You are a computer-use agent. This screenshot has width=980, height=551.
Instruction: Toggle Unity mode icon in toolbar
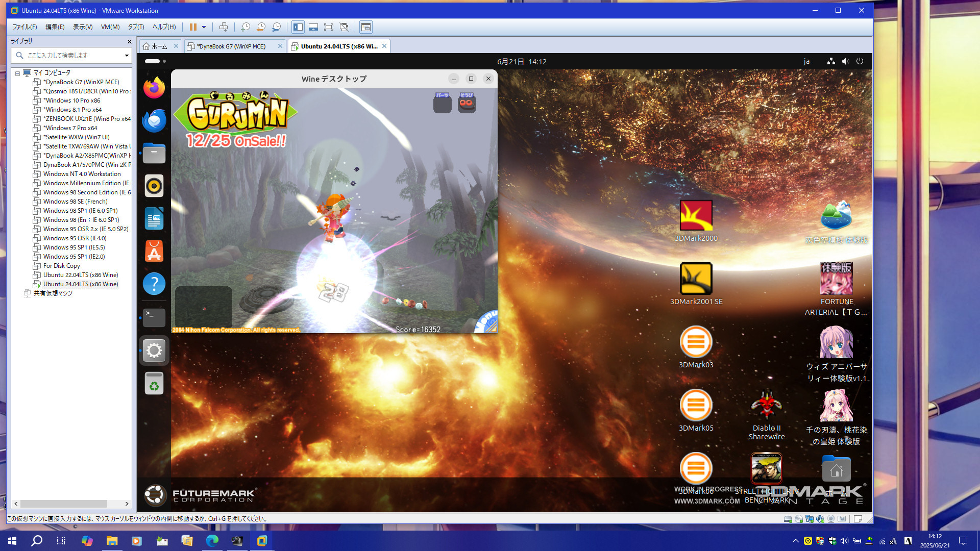pyautogui.click(x=344, y=27)
